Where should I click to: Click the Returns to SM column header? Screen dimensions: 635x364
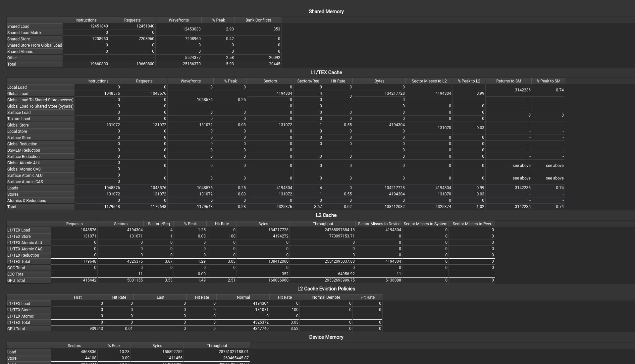point(508,81)
